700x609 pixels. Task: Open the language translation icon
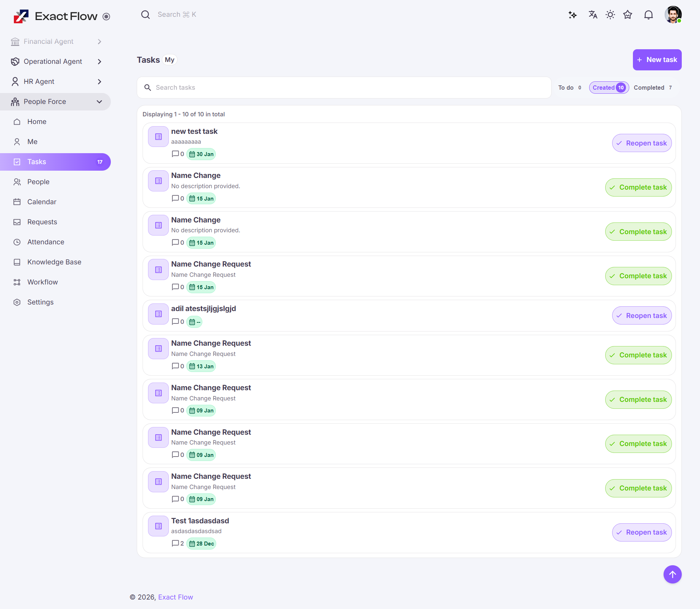tap(593, 15)
